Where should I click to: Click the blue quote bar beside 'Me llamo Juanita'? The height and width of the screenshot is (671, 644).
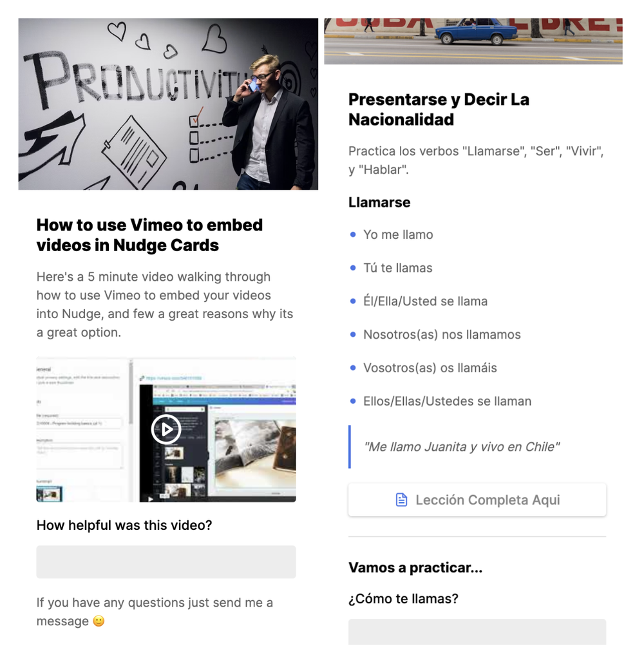(x=350, y=447)
